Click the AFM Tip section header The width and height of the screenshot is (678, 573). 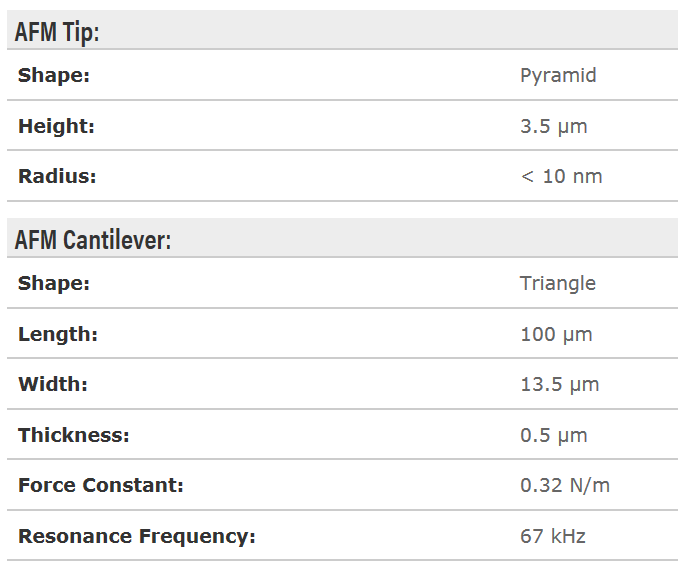point(57,32)
